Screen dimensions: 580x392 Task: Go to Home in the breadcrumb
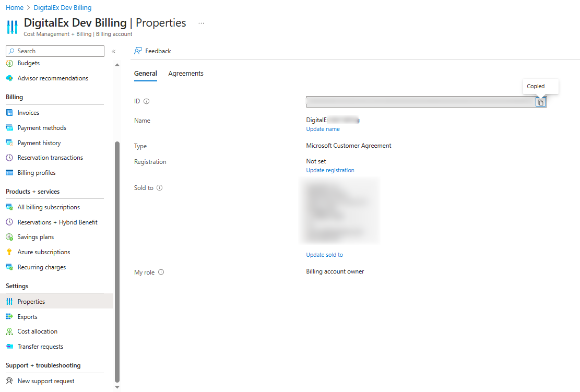(x=14, y=8)
